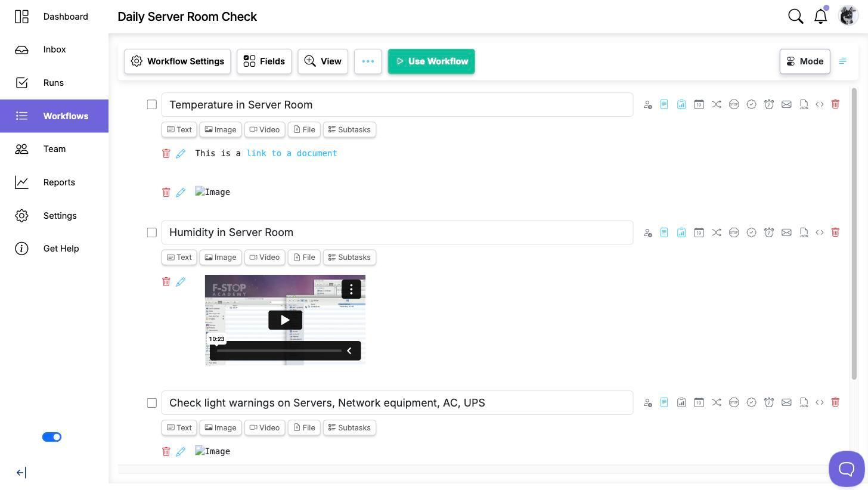Follow the 'link to a document' hyperlink
The height and width of the screenshot is (490, 868).
tap(292, 153)
